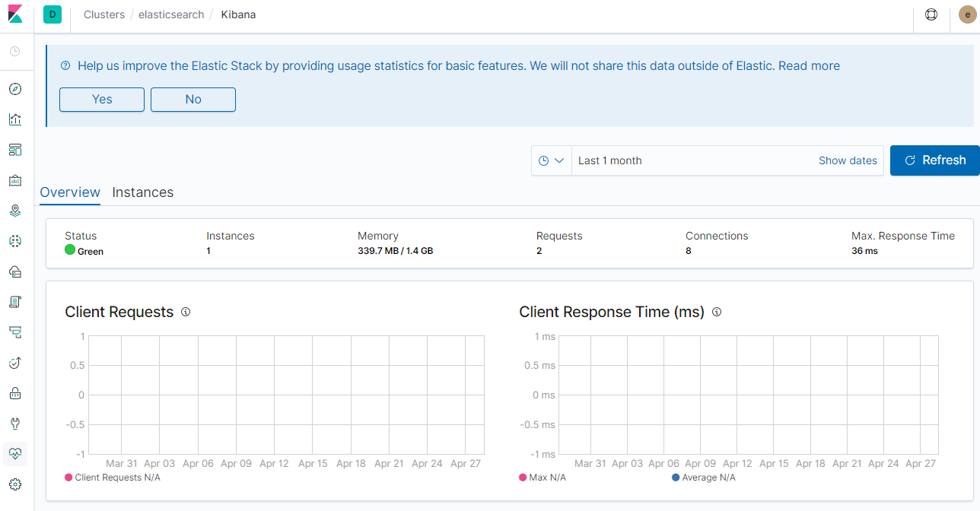Viewport: 980px width, 511px height.
Task: Open the Default space selector badge
Action: [x=52, y=14]
